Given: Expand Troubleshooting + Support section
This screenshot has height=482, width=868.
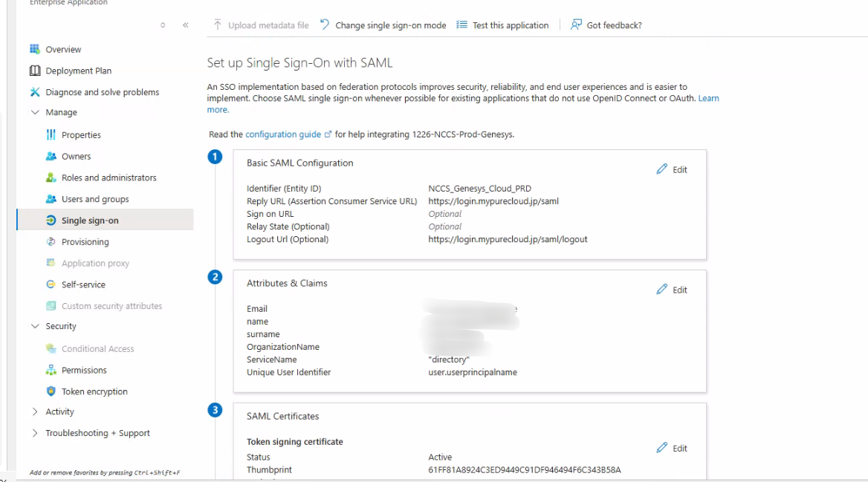Looking at the screenshot, I should (35, 433).
